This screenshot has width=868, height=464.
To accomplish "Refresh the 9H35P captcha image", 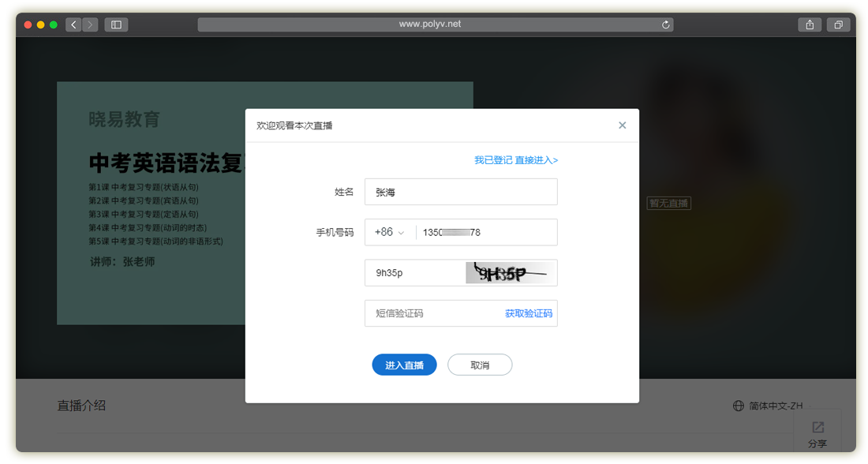I will 511,273.
